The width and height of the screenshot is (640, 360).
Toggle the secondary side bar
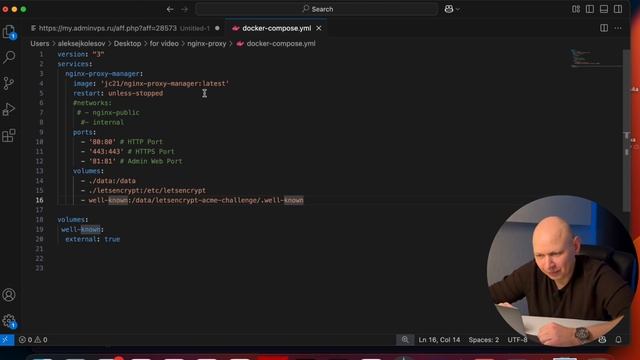(x=618, y=9)
